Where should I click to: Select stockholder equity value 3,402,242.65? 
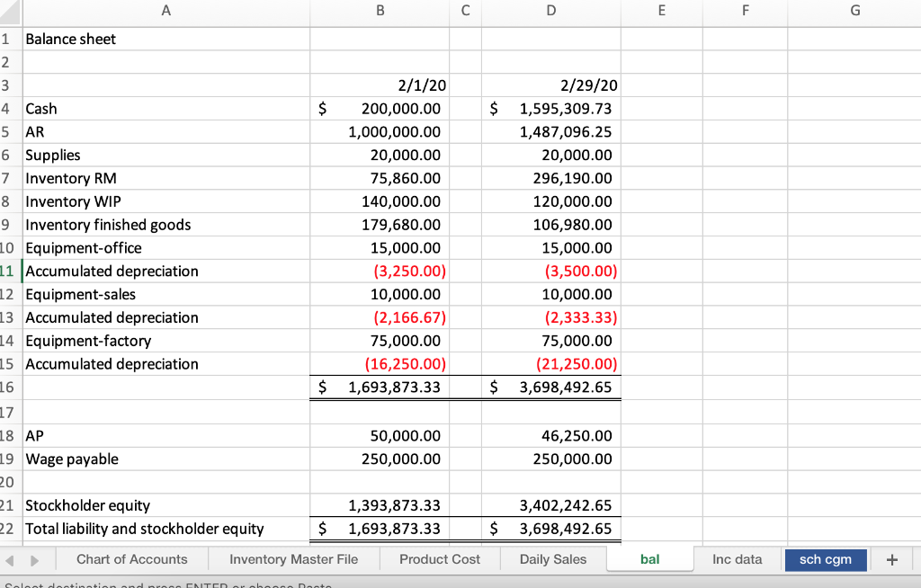tap(551, 505)
